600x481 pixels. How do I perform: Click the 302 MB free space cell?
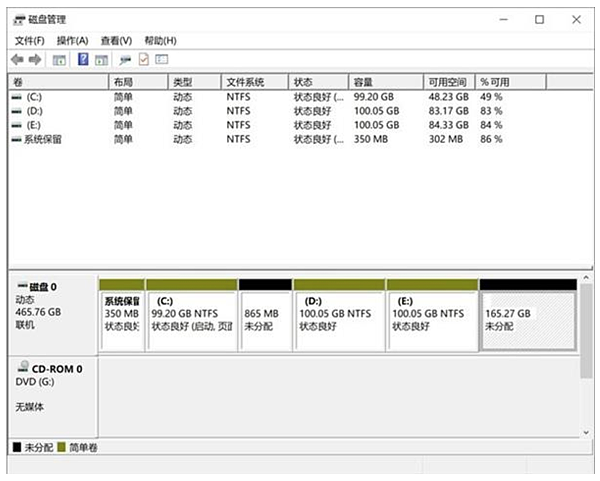(446, 139)
